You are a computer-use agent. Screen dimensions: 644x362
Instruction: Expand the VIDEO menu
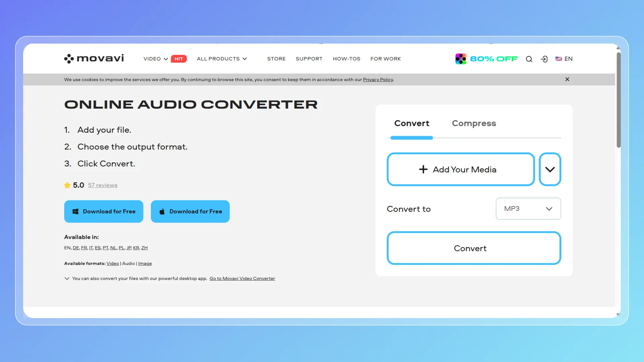[156, 59]
